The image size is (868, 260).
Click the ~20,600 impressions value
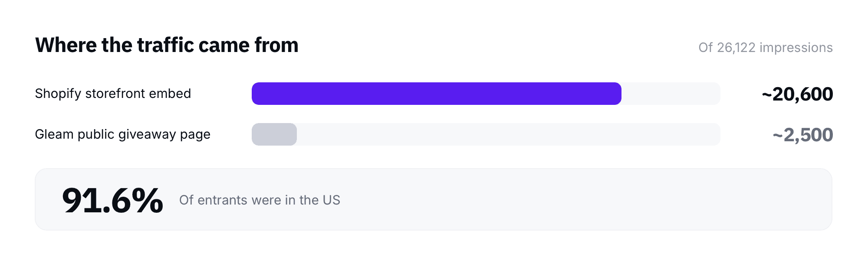tap(797, 94)
